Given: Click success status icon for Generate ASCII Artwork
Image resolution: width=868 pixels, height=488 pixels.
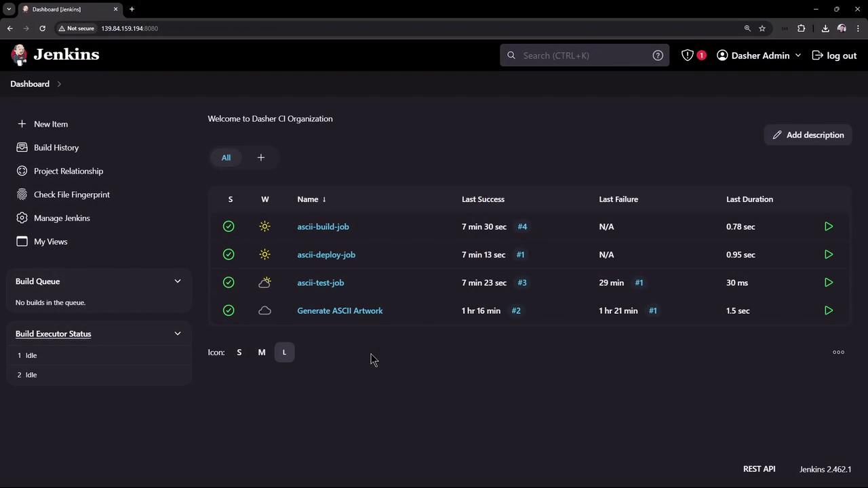Looking at the screenshot, I should 229,310.
